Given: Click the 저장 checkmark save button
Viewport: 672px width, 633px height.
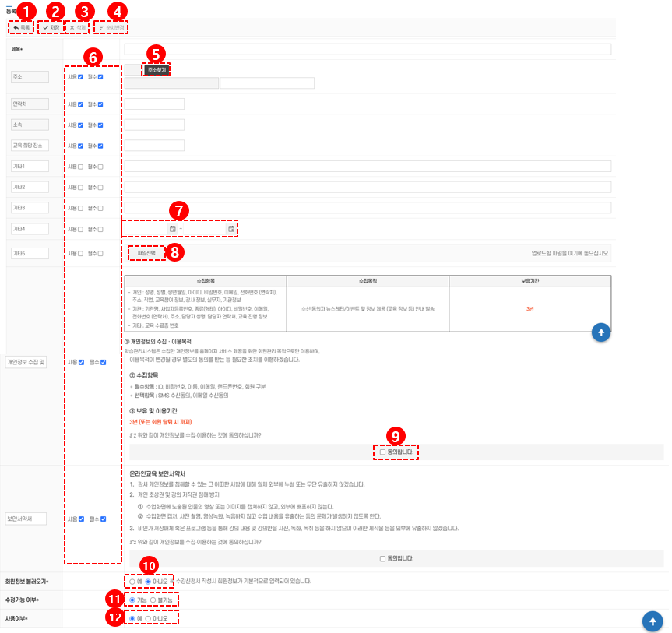Looking at the screenshot, I should click(x=51, y=27).
